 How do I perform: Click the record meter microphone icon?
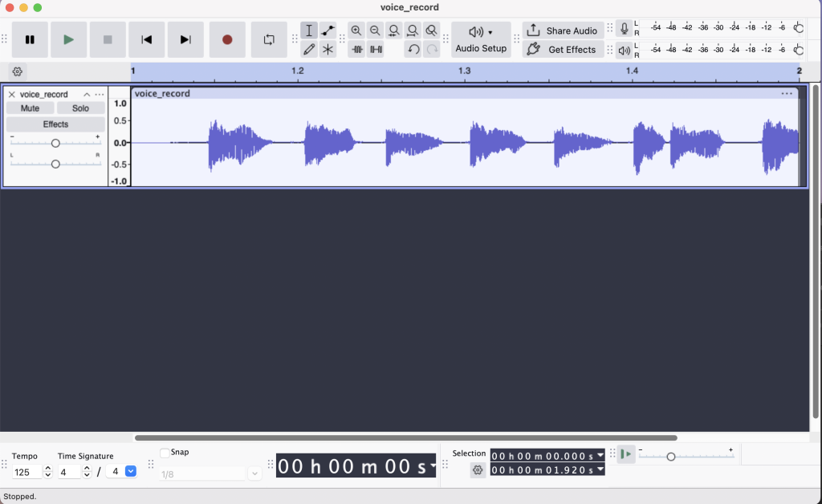click(x=625, y=29)
